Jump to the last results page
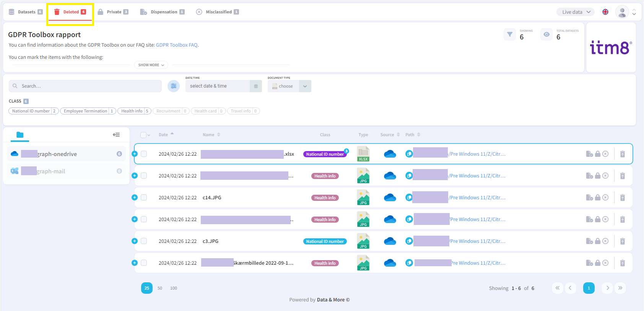 tap(620, 288)
